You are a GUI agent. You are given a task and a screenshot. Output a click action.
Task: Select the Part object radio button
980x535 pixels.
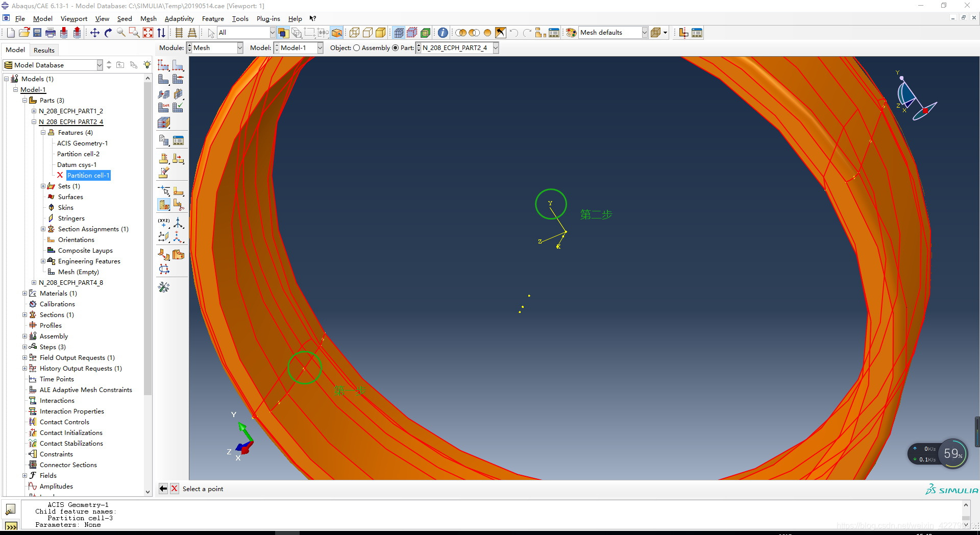[395, 48]
